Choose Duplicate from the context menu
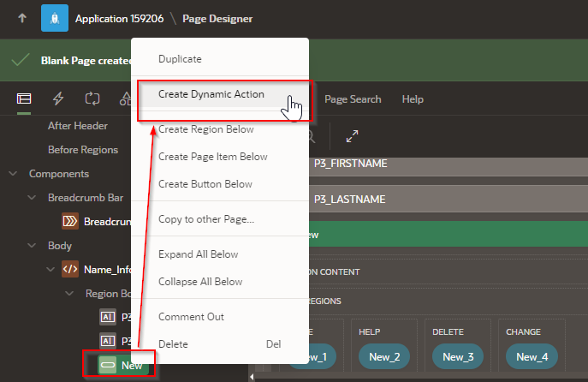This screenshot has height=382, width=588. [x=220, y=59]
